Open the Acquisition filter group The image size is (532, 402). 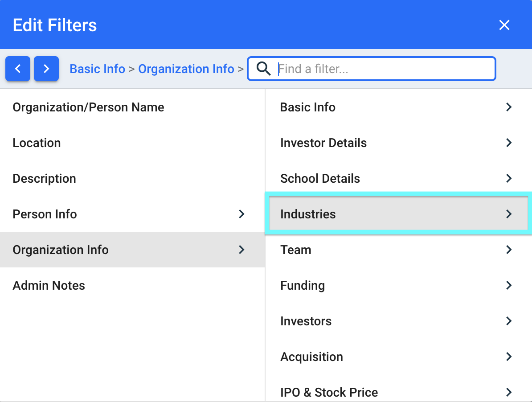click(398, 357)
